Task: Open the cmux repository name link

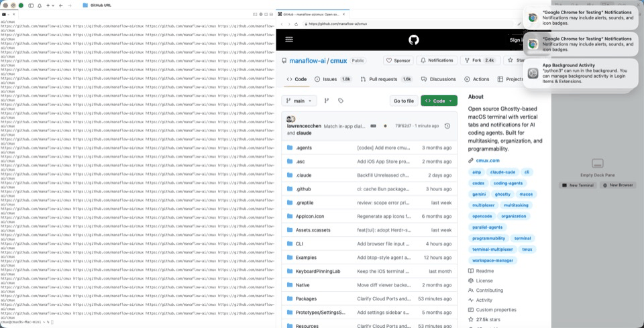Action: pos(338,61)
